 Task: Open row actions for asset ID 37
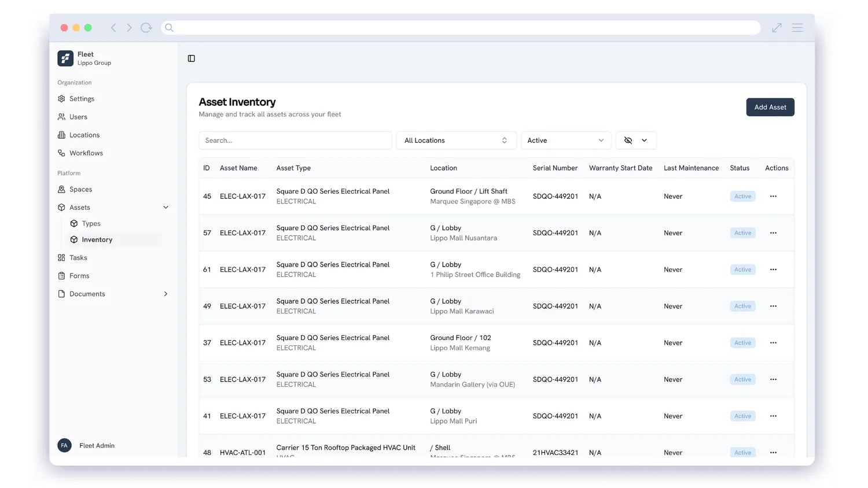coord(773,343)
